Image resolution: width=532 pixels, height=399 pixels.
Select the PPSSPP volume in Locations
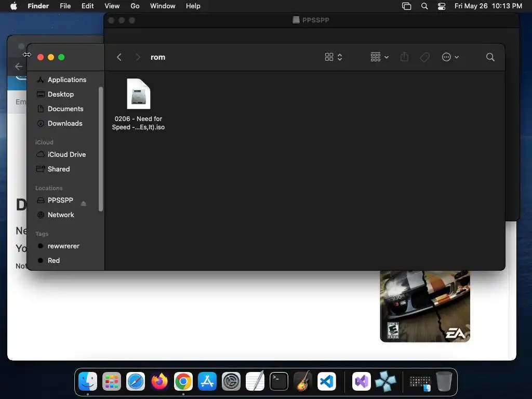60,200
